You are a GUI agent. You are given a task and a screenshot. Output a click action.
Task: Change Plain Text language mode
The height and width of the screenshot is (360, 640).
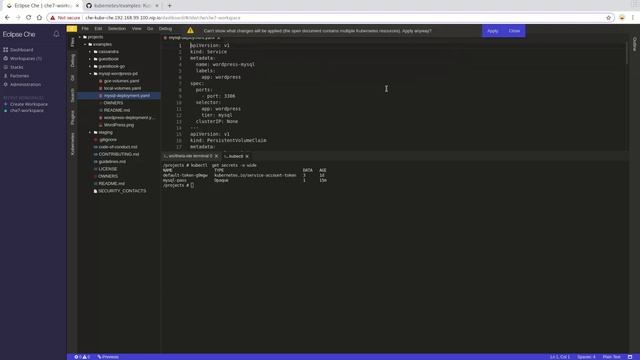tap(611, 357)
